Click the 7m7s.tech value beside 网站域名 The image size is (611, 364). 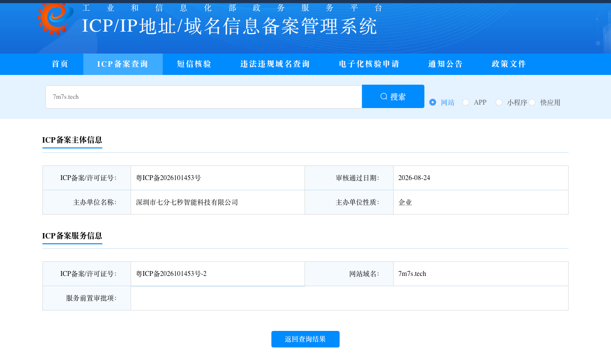click(x=412, y=274)
